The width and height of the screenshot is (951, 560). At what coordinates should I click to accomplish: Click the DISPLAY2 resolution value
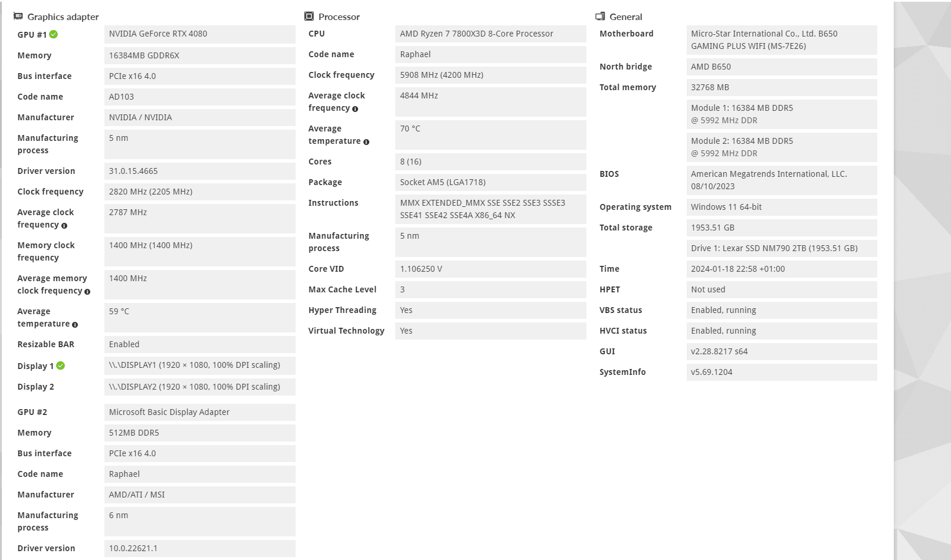pos(200,387)
